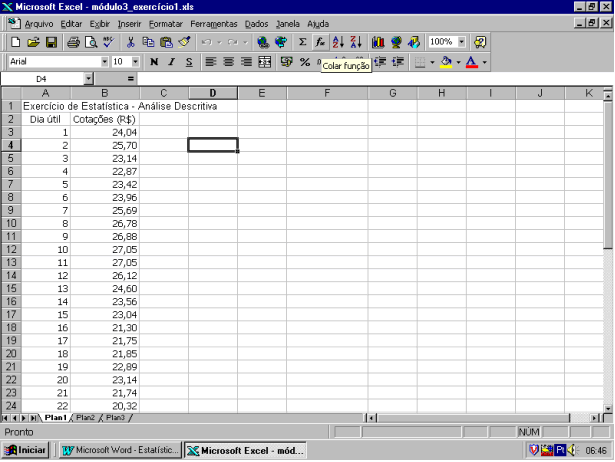Toggle Underline formatting (S button)
This screenshot has height=462, width=615.
188,62
